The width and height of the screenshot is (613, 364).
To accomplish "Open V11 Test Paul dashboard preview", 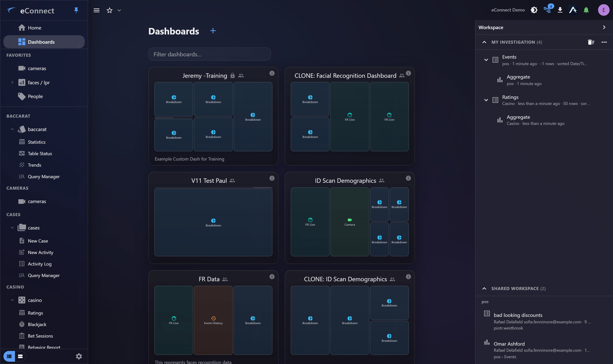I will click(213, 222).
